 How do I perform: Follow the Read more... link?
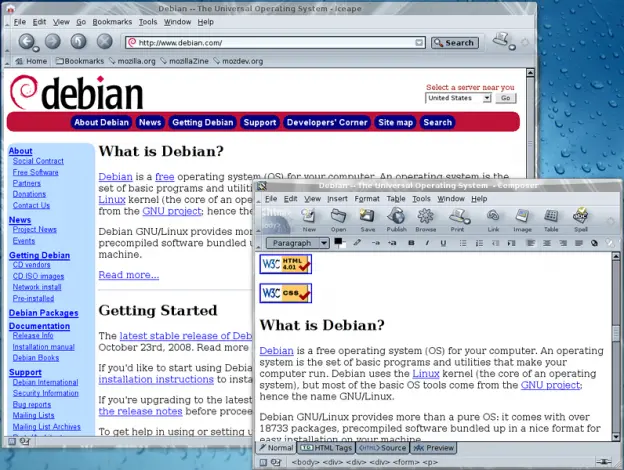pos(129,275)
